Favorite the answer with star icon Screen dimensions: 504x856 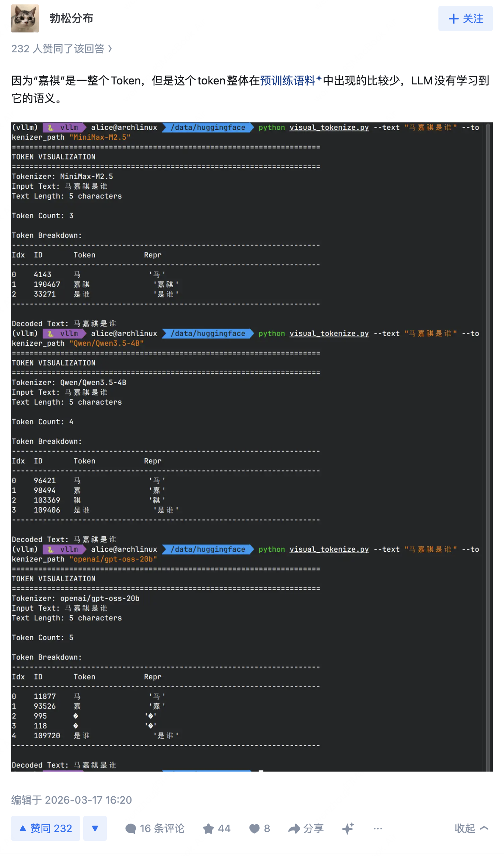point(209,829)
